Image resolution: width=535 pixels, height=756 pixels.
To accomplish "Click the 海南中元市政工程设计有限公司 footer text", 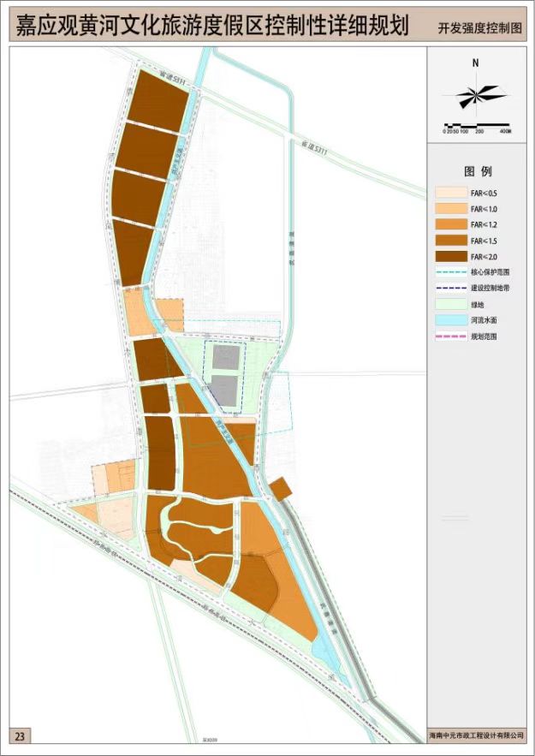I will tap(477, 735).
